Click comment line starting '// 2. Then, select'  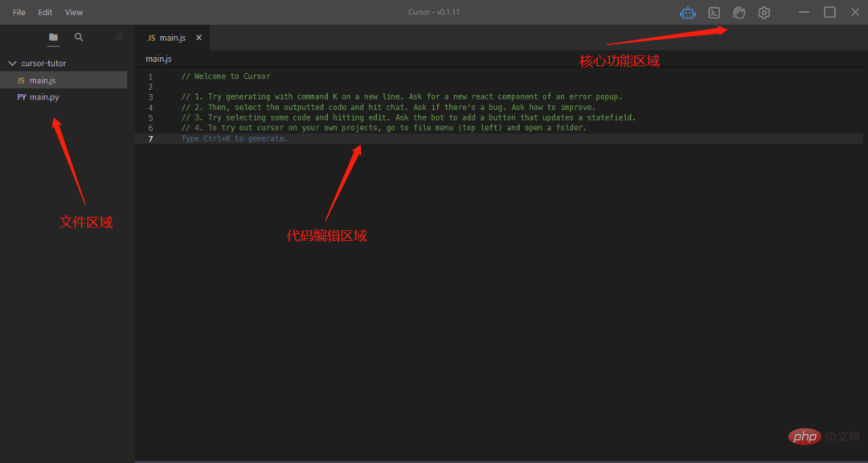click(389, 108)
